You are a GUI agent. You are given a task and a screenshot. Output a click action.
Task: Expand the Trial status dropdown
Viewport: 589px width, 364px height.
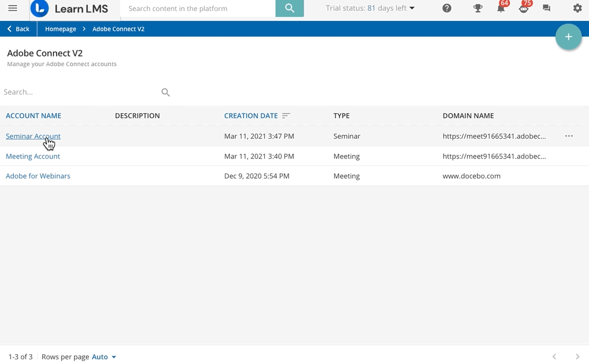(x=370, y=8)
